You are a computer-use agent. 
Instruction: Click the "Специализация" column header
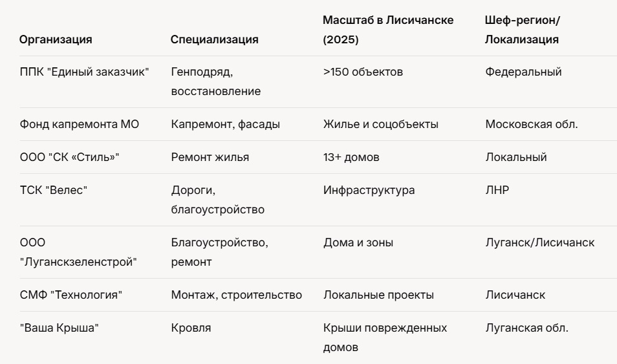coord(214,39)
